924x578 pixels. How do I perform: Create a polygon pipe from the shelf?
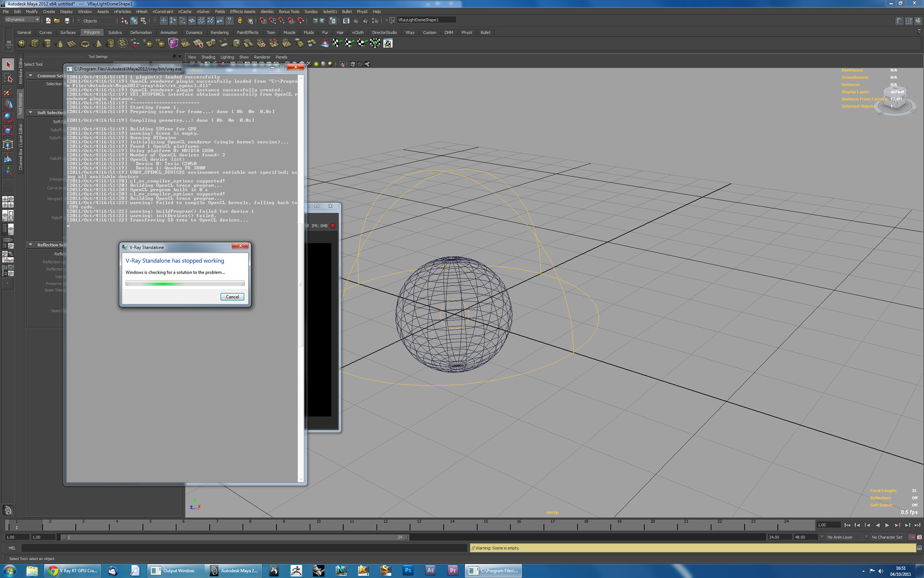pyautogui.click(x=110, y=43)
